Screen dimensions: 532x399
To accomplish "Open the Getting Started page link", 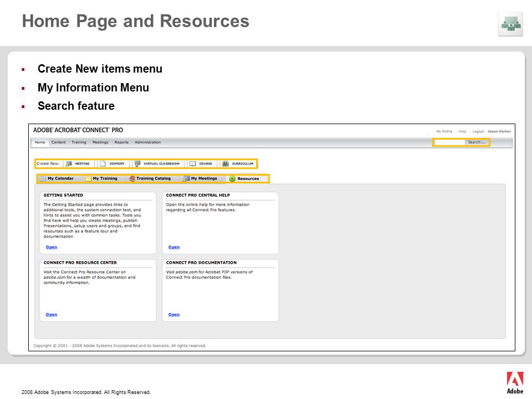I will [x=52, y=247].
